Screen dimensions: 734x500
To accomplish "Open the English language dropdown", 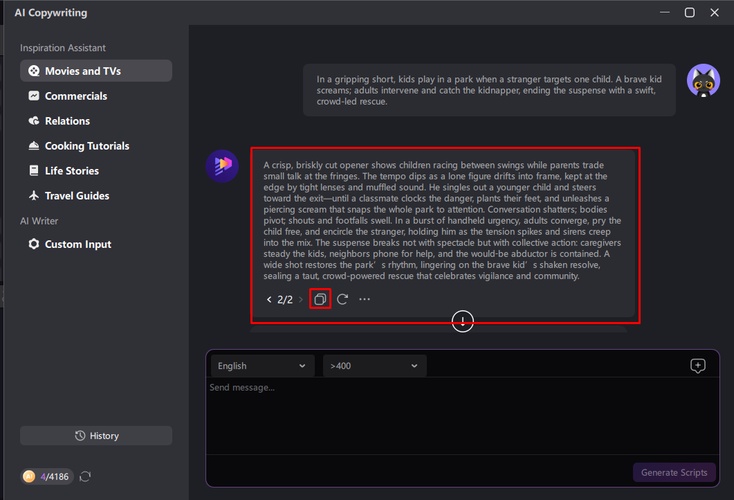I will pos(262,366).
